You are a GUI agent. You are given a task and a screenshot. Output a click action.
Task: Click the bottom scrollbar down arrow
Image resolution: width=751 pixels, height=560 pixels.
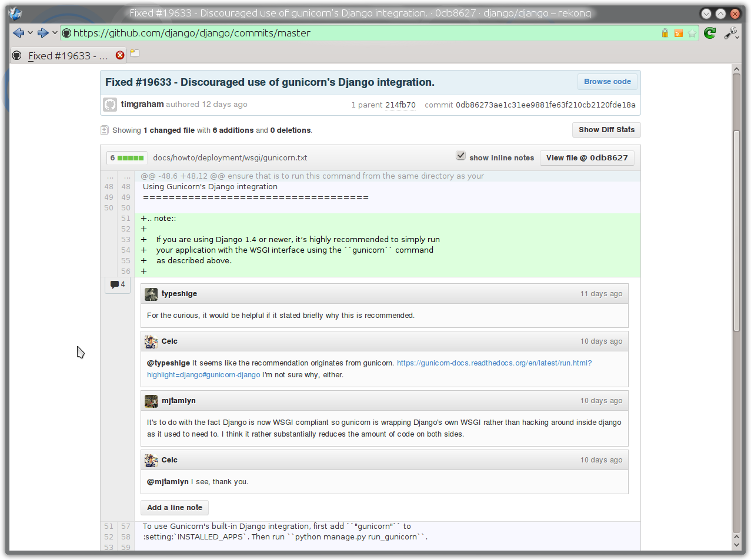(x=736, y=545)
